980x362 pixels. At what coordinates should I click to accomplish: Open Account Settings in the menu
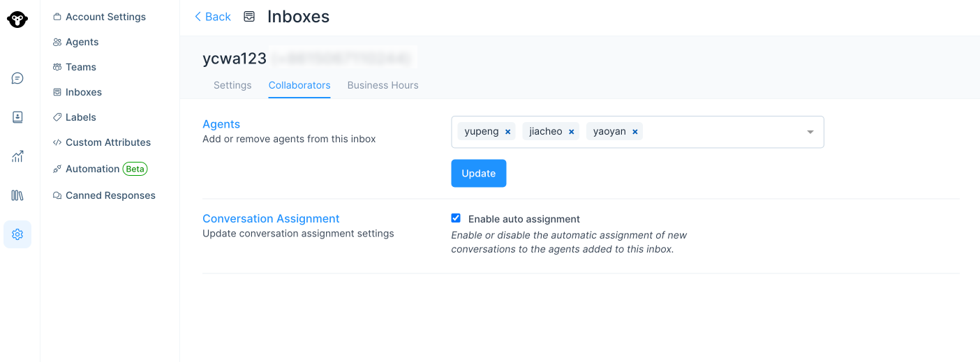105,17
